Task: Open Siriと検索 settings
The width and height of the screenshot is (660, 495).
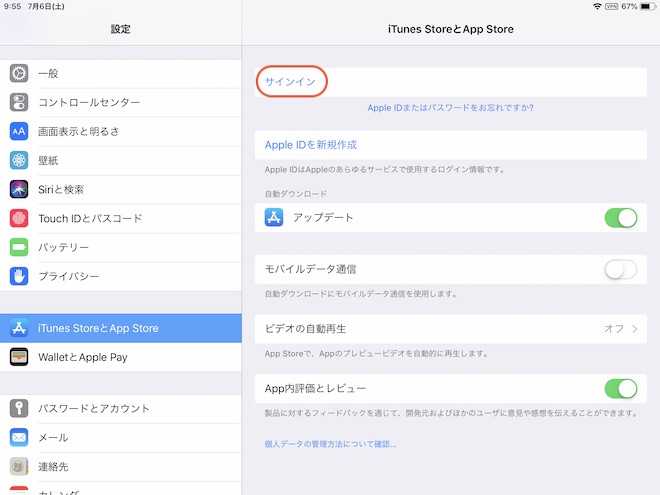Action: point(121,189)
